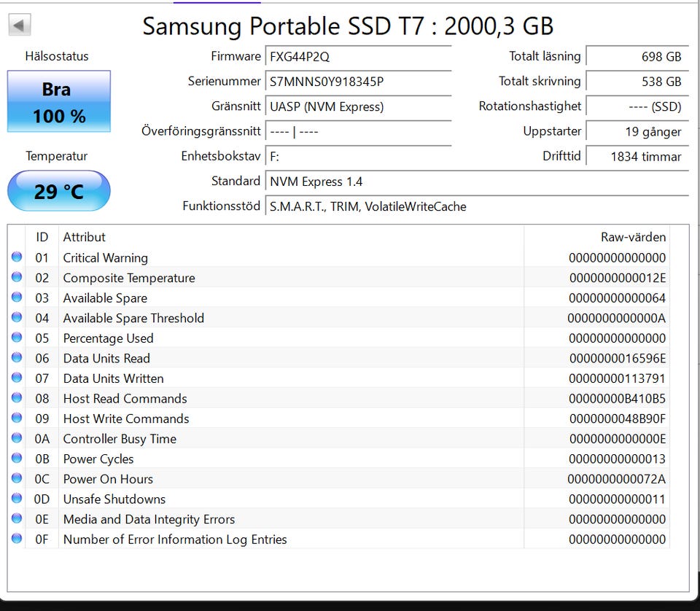The image size is (700, 611).
Task: Sort by the Attribut column header
Action: [84, 237]
